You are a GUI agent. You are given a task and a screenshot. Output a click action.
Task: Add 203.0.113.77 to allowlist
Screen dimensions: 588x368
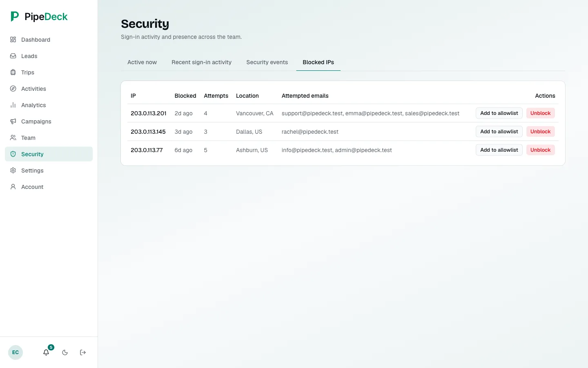tap(499, 150)
